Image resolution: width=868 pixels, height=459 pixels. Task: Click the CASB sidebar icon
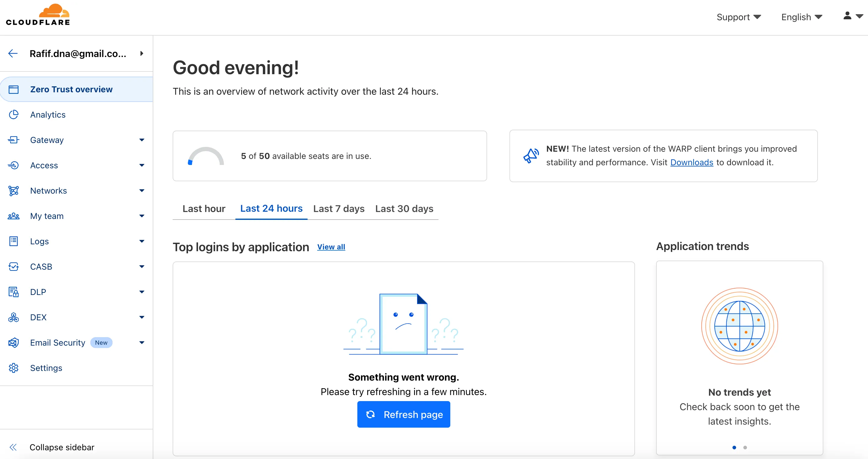pyautogui.click(x=14, y=267)
